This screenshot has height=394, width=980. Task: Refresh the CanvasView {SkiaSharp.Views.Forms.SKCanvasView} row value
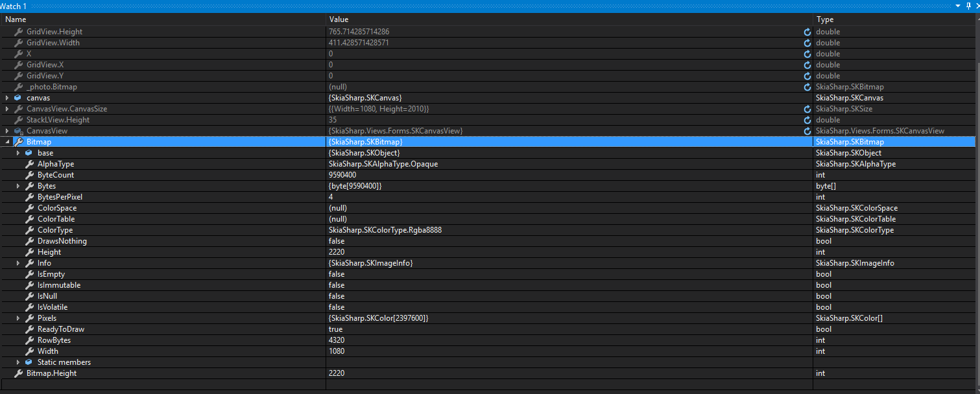coord(807,131)
